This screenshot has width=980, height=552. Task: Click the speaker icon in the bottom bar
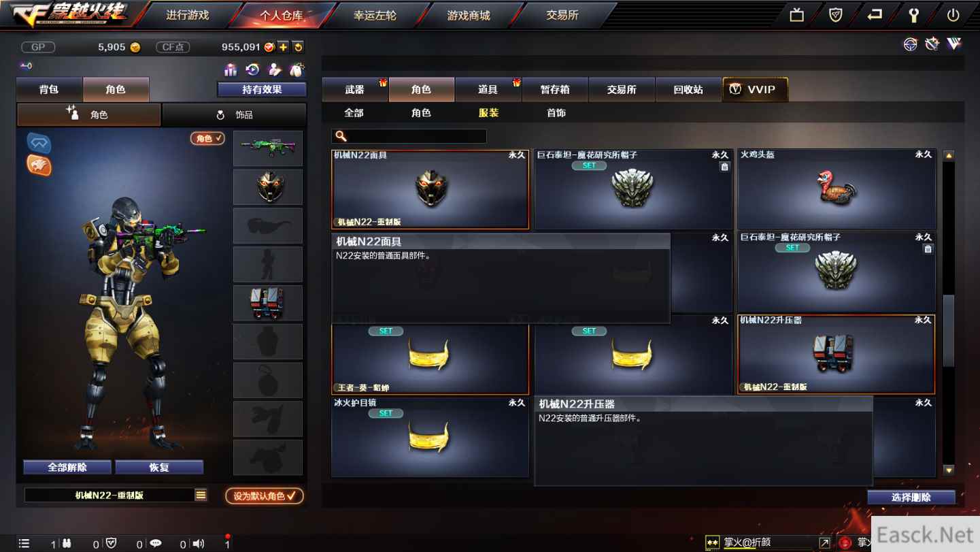198,543
